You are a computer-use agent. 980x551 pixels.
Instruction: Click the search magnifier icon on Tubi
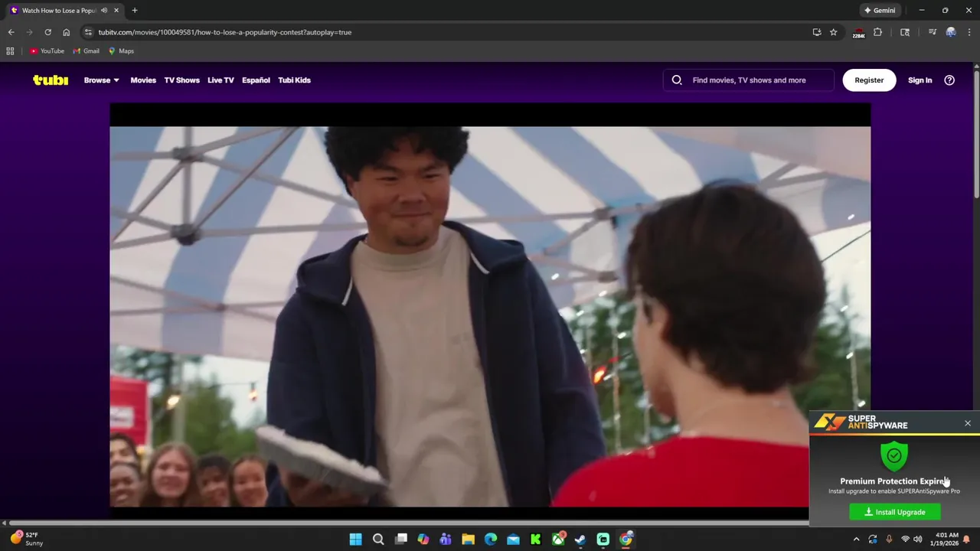coord(677,80)
